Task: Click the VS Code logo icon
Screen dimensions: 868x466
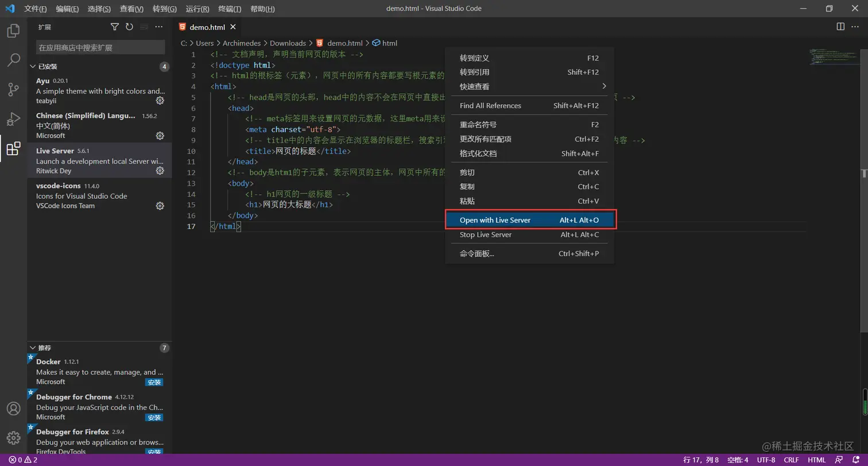Action: (10, 9)
